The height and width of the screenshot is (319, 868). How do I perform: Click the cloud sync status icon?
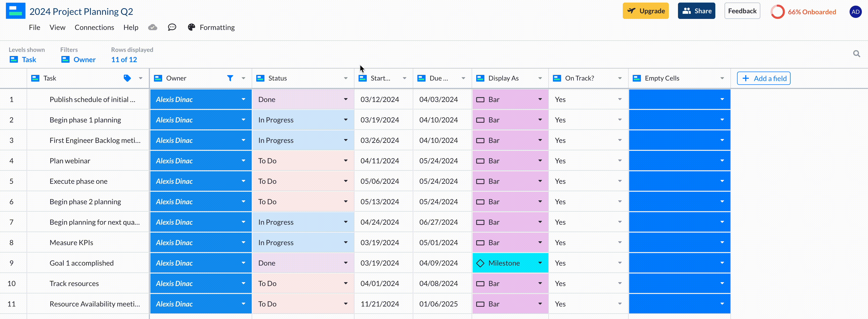[152, 27]
